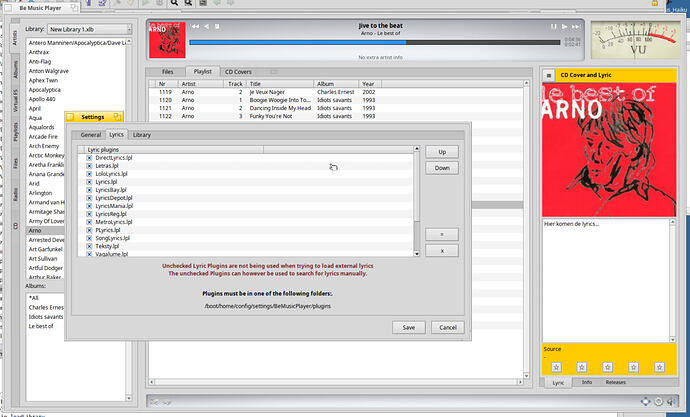Set rating with the second star
Screen dimensions: 690x417
pos(582,367)
